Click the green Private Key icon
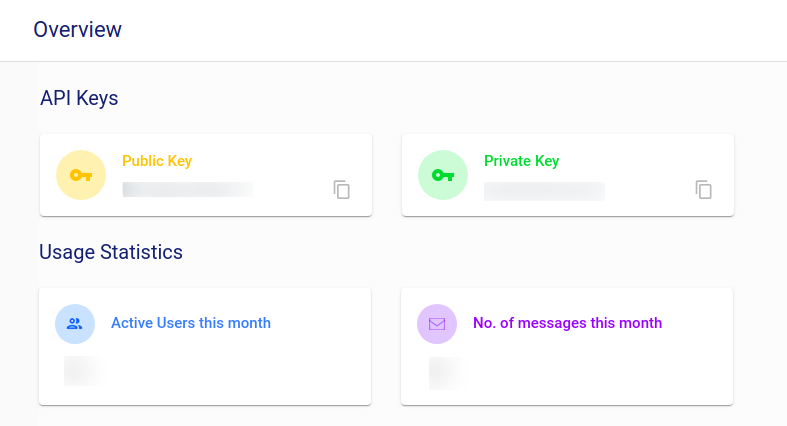The height and width of the screenshot is (426, 787). point(443,175)
